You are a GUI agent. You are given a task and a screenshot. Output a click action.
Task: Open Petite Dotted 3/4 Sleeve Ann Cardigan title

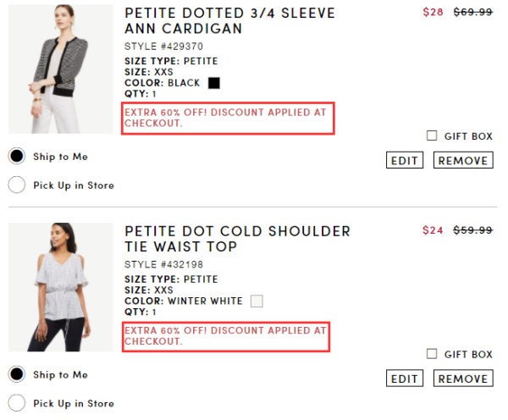(229, 20)
